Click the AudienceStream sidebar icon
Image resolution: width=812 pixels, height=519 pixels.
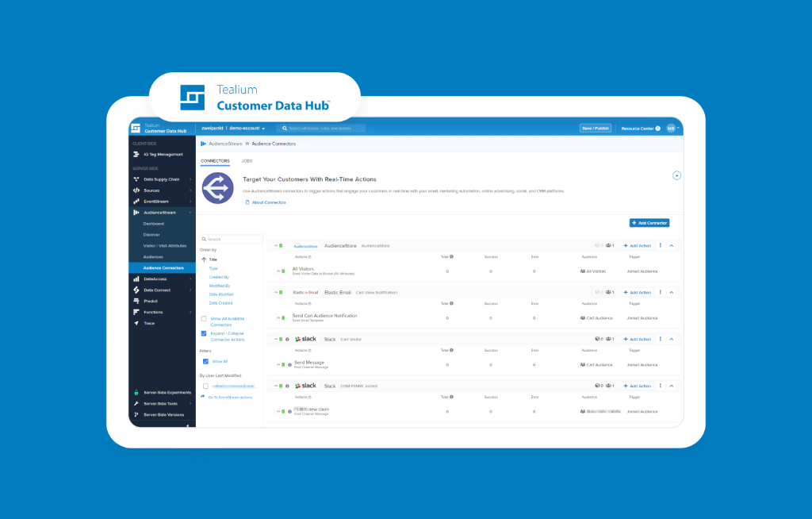136,213
